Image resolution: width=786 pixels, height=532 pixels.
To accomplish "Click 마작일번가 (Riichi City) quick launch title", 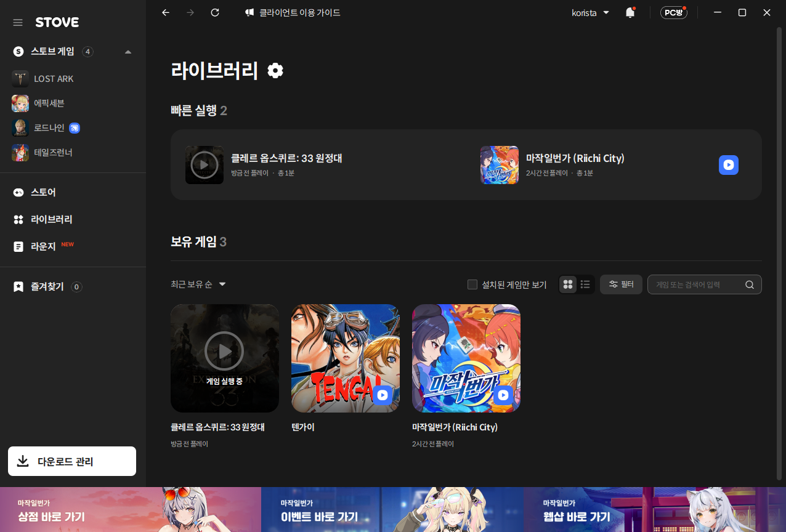I will 575,158.
